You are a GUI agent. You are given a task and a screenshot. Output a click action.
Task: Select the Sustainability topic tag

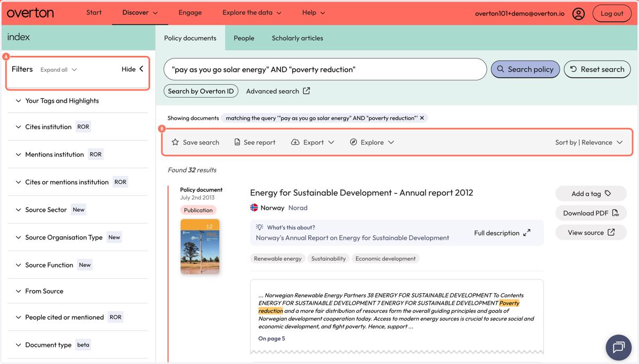pos(329,259)
